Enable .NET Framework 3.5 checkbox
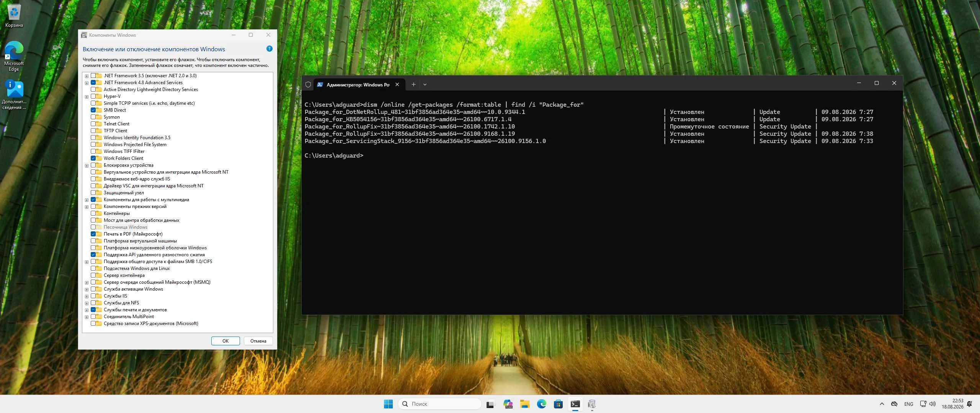The image size is (980, 413). tap(93, 76)
